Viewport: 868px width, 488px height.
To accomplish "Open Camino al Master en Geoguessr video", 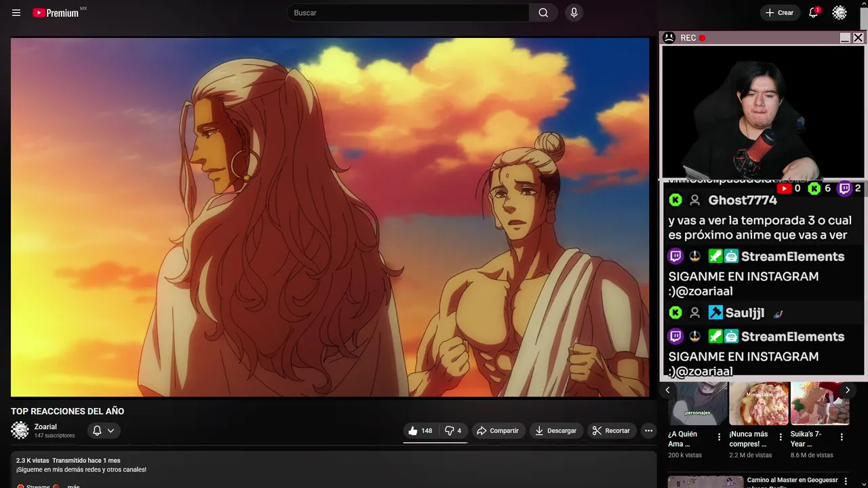I will click(x=792, y=482).
